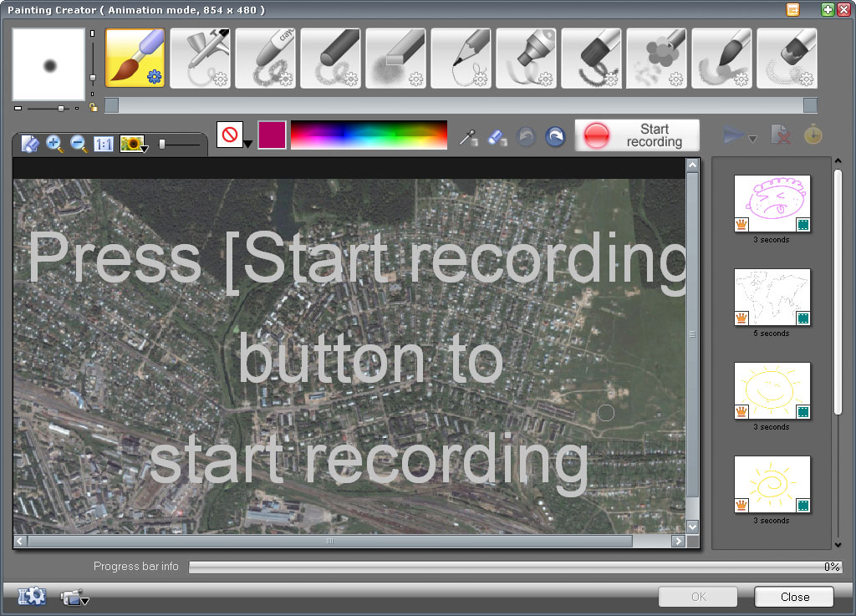Open the sunflower background image dropdown
Screen dimensions: 856x616
coord(135,144)
